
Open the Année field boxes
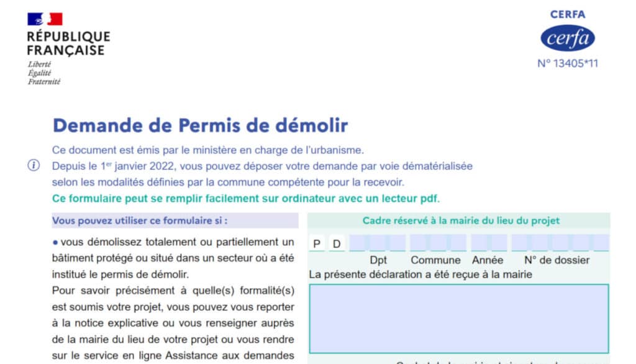coord(488,243)
